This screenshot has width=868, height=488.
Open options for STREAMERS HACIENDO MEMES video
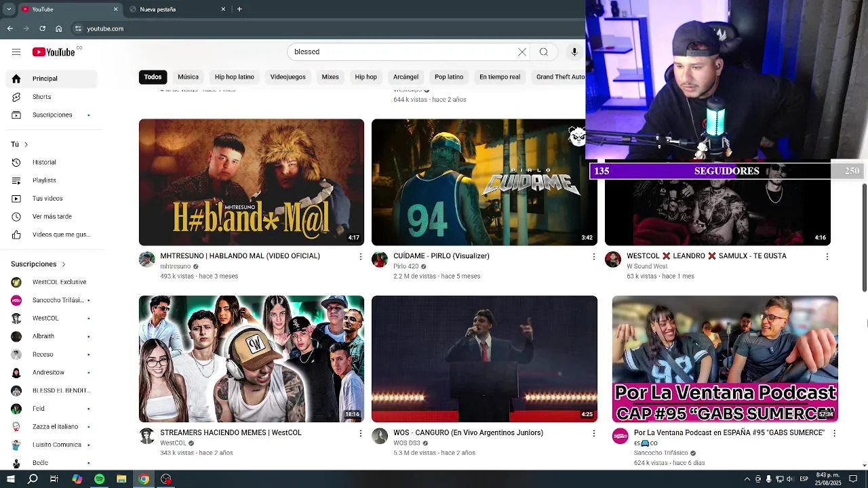pyautogui.click(x=361, y=433)
